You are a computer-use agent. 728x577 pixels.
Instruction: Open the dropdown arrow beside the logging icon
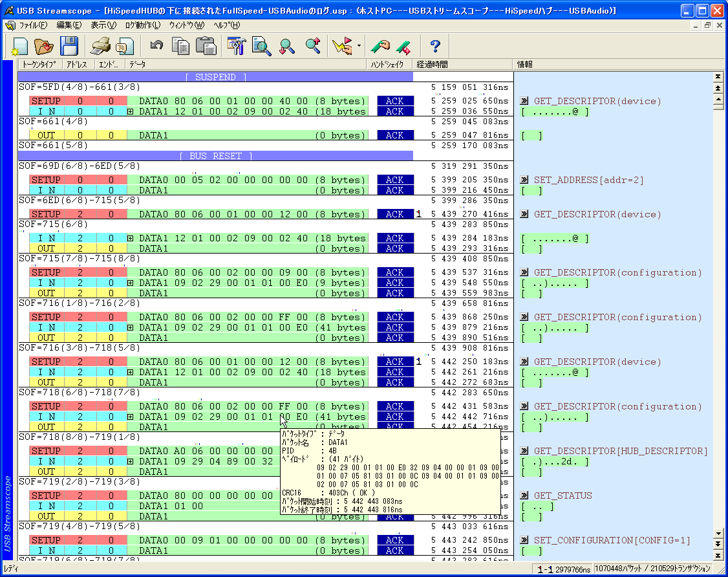pyautogui.click(x=359, y=46)
